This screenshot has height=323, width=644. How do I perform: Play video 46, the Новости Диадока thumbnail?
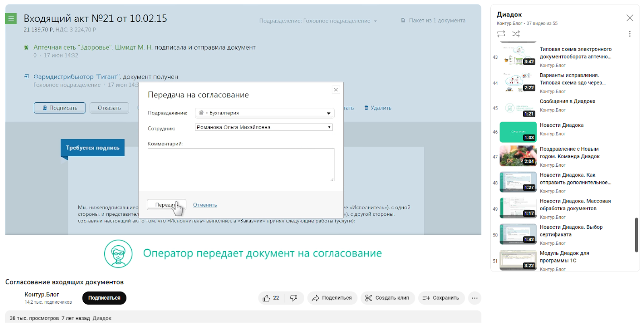[x=518, y=132]
